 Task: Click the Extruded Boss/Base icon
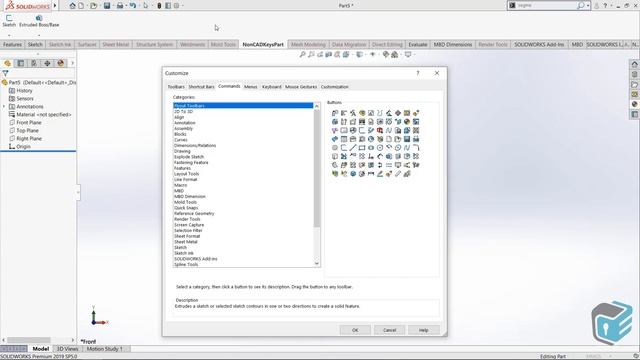(39, 18)
